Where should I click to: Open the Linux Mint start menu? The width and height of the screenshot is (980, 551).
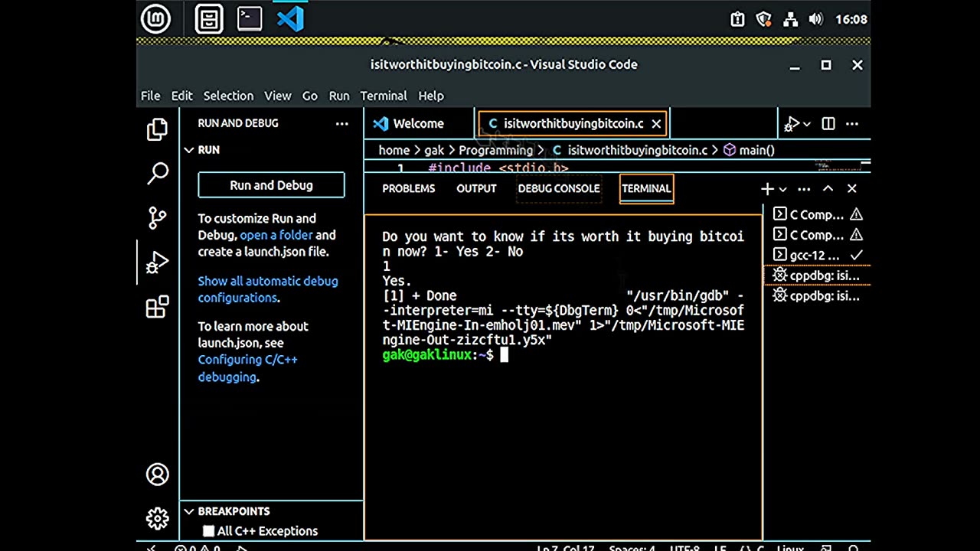pos(156,19)
